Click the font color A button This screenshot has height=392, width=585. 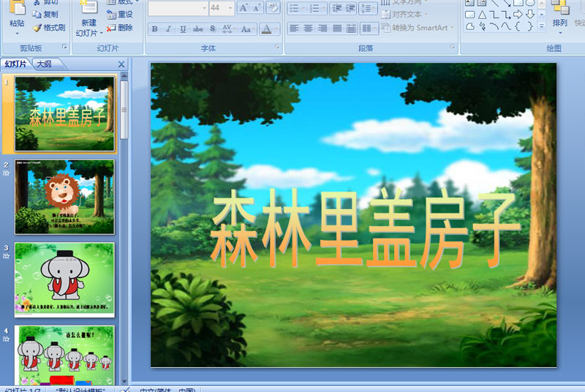tap(266, 29)
